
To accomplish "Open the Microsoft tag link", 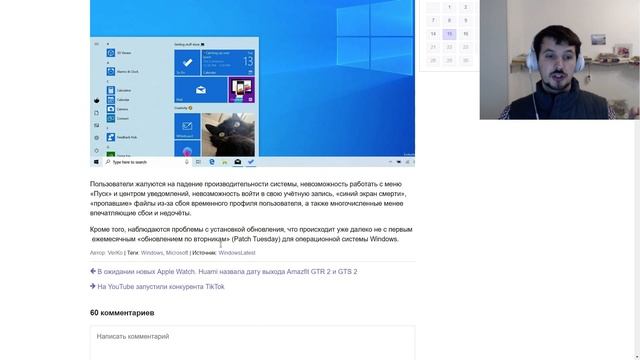I will [x=177, y=253].
